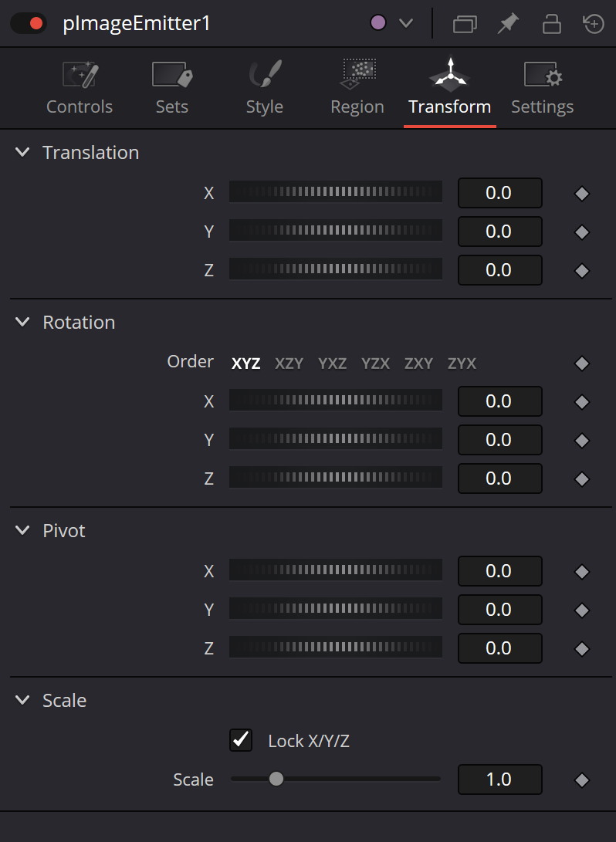
Task: Reset node settings with the reset icon
Action: (594, 24)
